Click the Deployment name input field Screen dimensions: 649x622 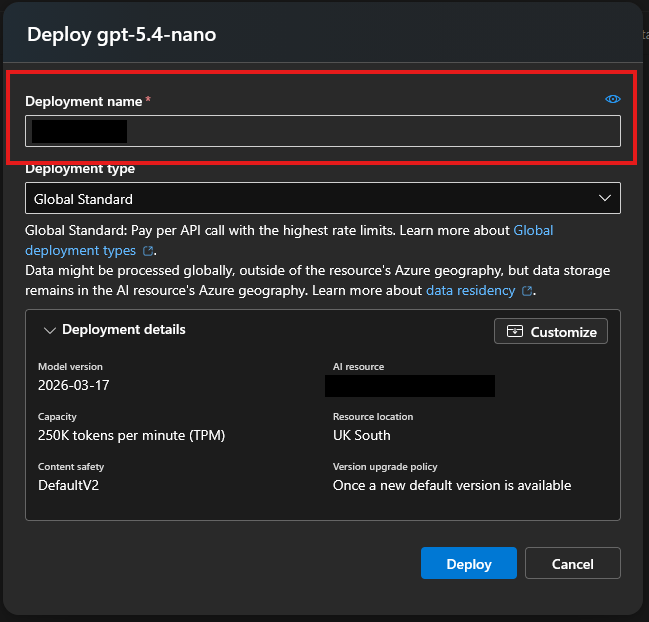[x=323, y=131]
